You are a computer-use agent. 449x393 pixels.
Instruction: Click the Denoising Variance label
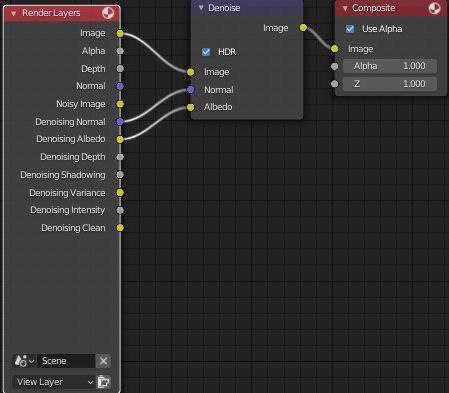click(67, 193)
